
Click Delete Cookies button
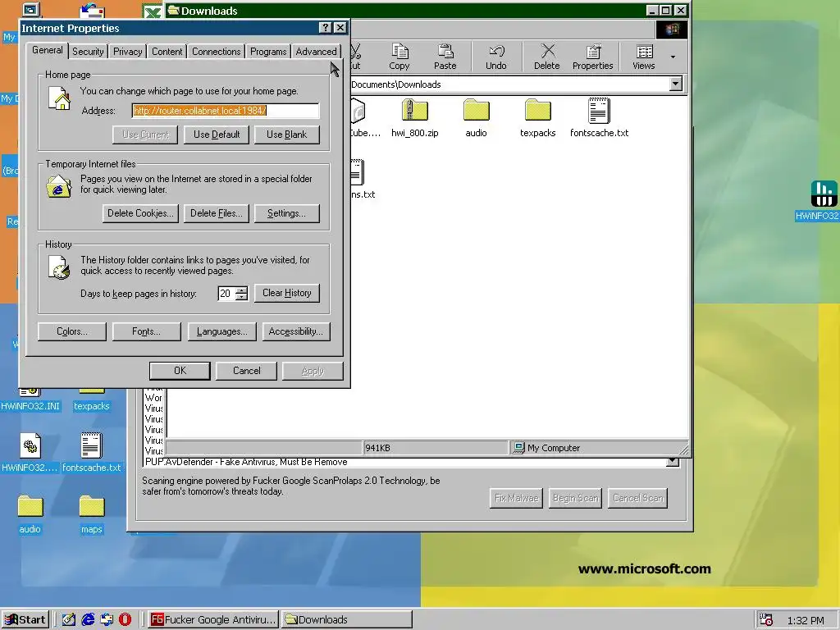pos(140,213)
